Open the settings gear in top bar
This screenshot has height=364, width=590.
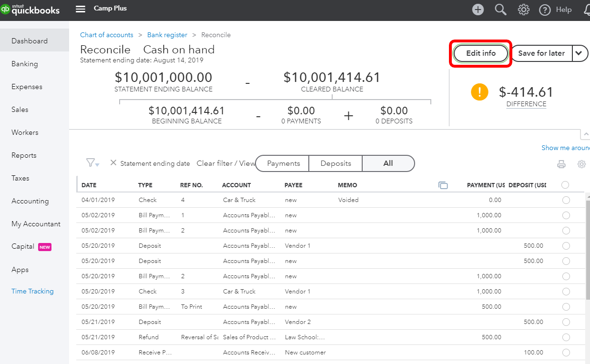523,10
